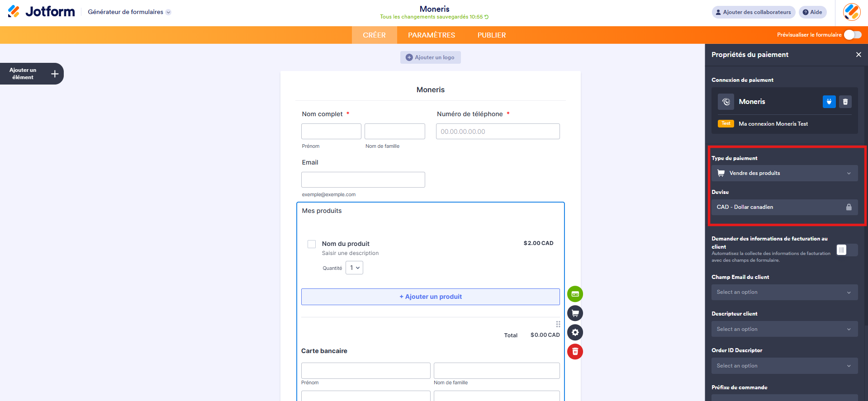Toggle Demander des informations de facturation switch
This screenshot has width=868, height=401.
coord(847,250)
